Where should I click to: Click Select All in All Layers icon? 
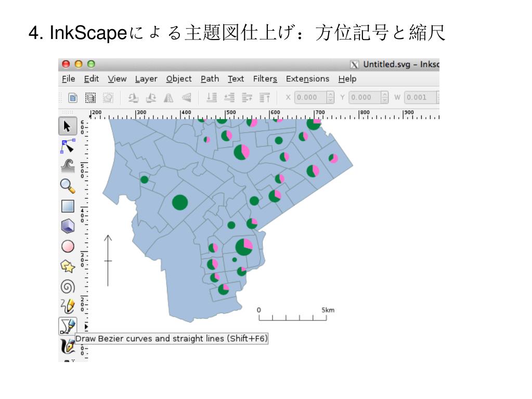[x=90, y=98]
